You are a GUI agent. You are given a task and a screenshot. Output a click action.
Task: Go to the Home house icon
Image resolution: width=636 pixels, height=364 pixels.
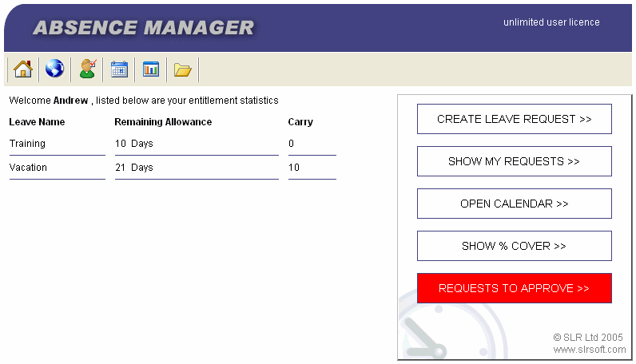coord(23,69)
